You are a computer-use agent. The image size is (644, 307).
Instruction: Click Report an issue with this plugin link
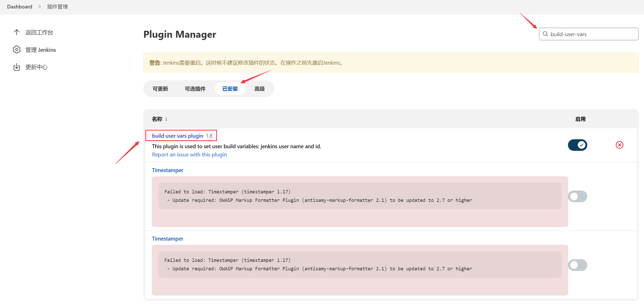[x=189, y=155]
